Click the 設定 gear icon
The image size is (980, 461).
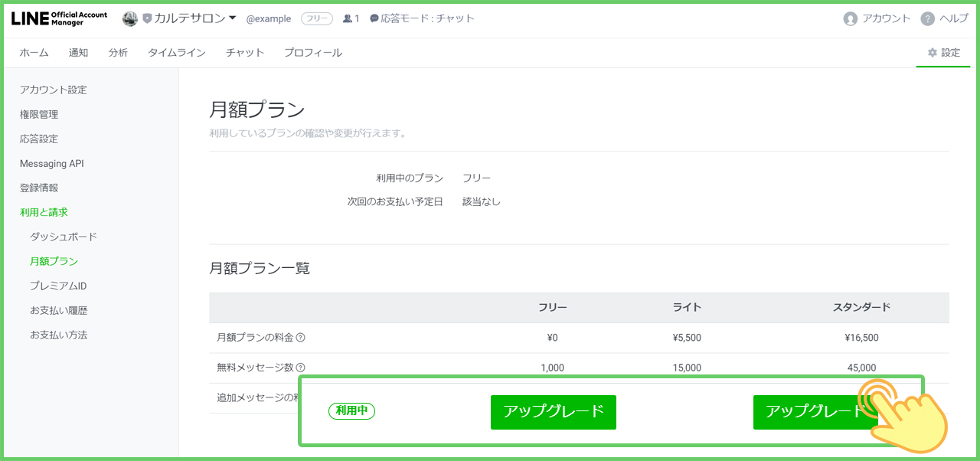point(932,53)
